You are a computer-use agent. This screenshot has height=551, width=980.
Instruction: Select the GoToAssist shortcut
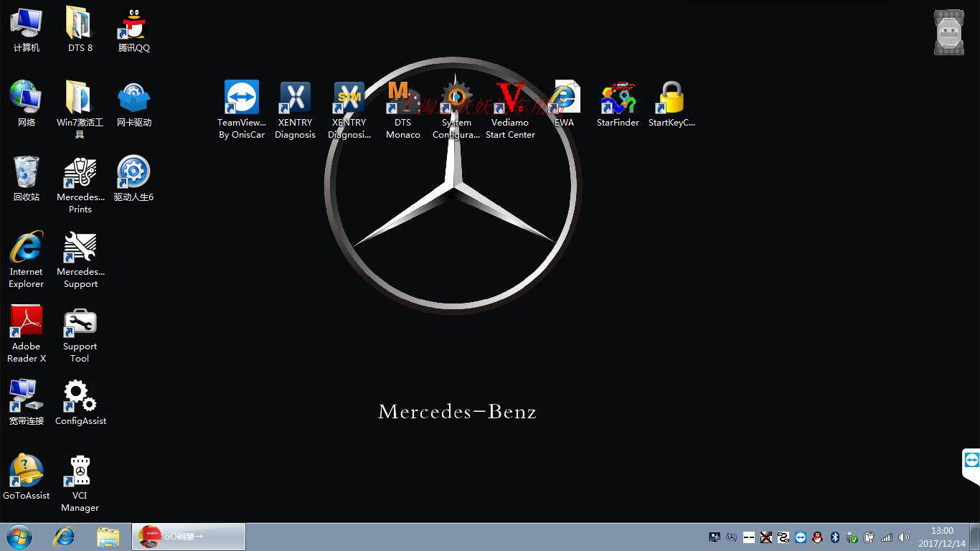pos(27,477)
